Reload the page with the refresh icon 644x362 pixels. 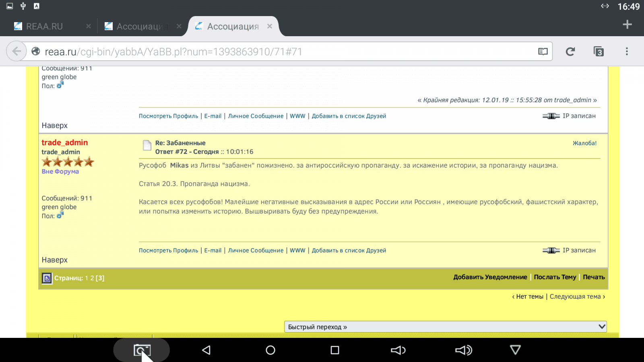click(x=570, y=51)
